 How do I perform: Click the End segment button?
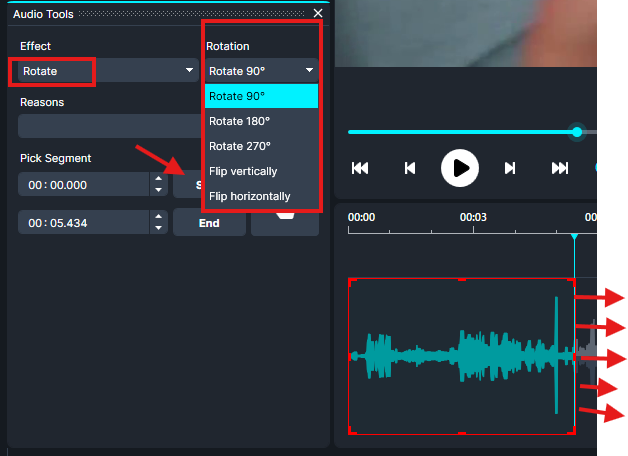click(209, 224)
